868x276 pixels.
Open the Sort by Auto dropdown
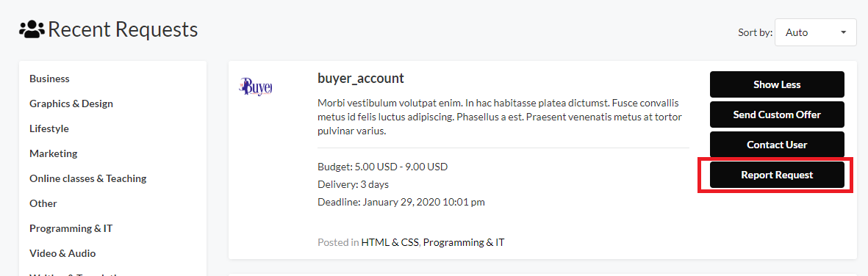pos(815,32)
